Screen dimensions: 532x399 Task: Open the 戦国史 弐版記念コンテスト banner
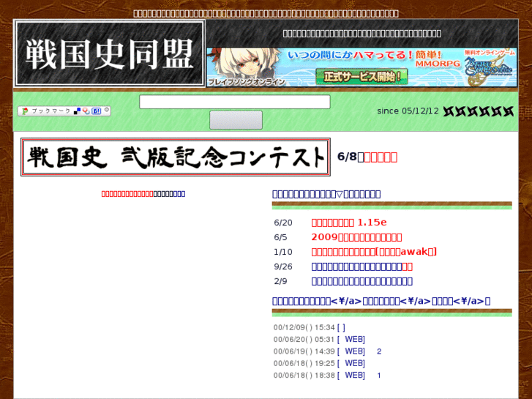point(176,157)
